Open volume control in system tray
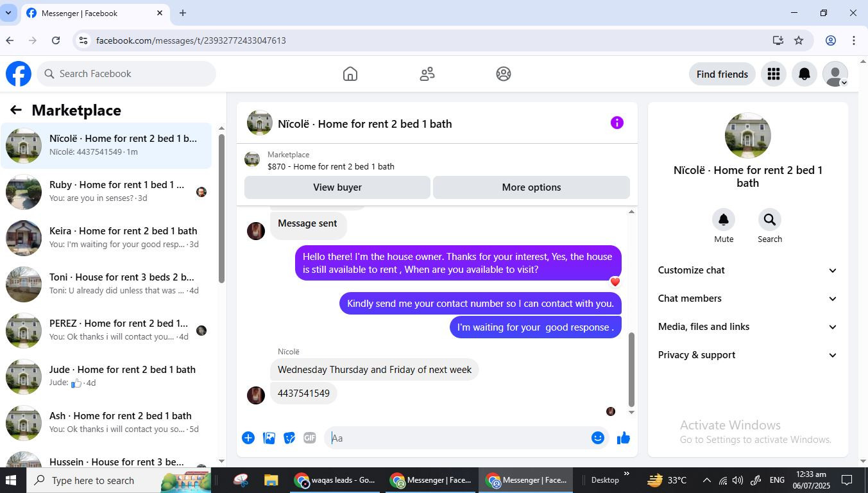 tap(738, 480)
